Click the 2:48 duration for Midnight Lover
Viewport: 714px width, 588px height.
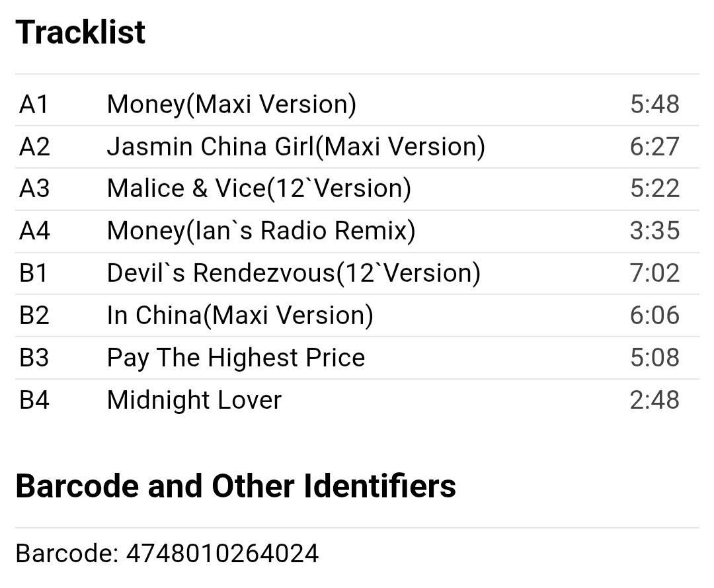pos(654,400)
